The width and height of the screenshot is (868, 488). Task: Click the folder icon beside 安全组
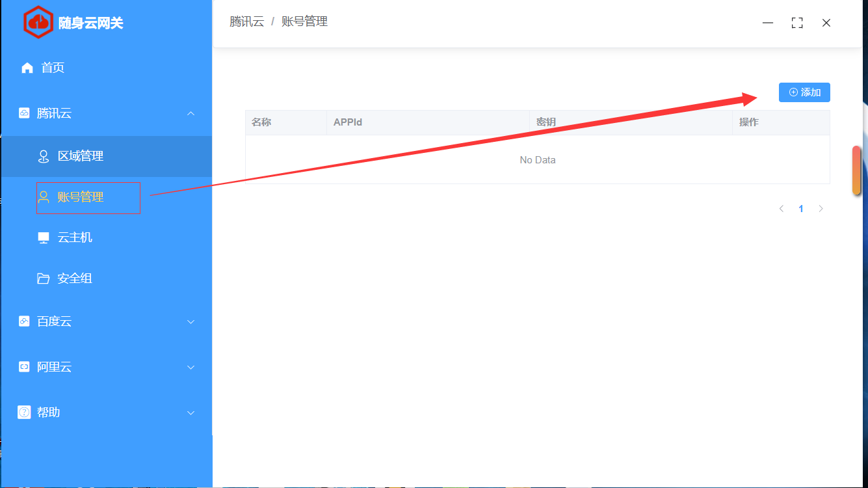[x=44, y=278]
